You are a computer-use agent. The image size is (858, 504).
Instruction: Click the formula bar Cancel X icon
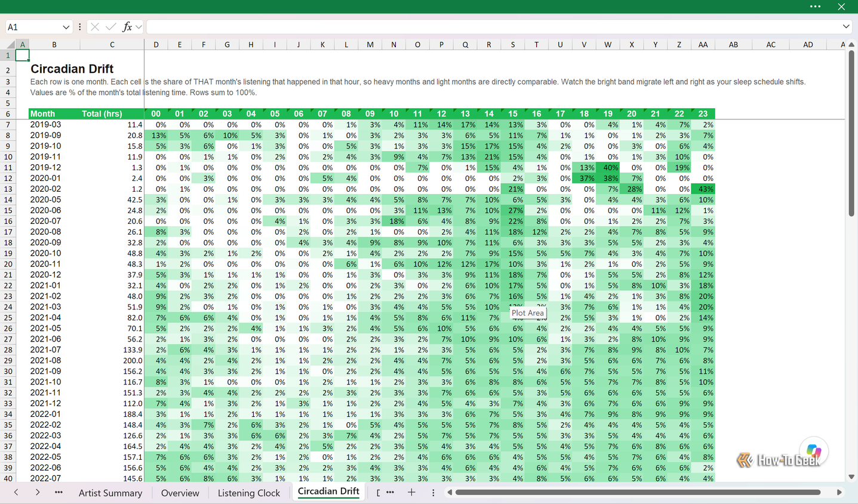pos(94,27)
